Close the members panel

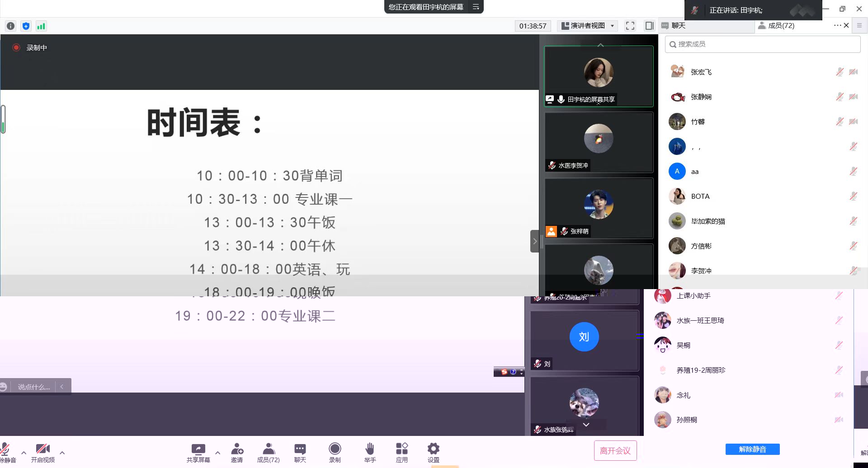click(x=847, y=26)
